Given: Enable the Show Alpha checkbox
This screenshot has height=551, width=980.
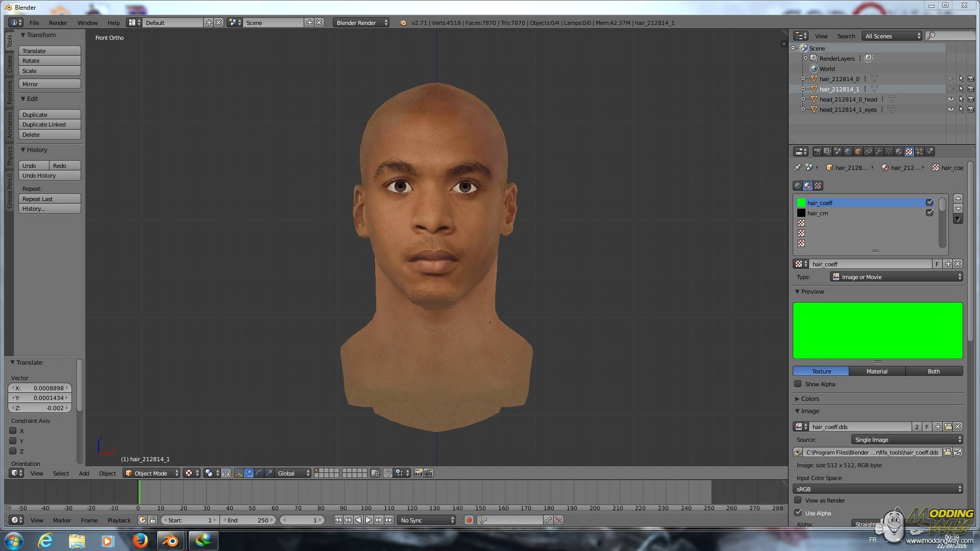Looking at the screenshot, I should [x=798, y=384].
